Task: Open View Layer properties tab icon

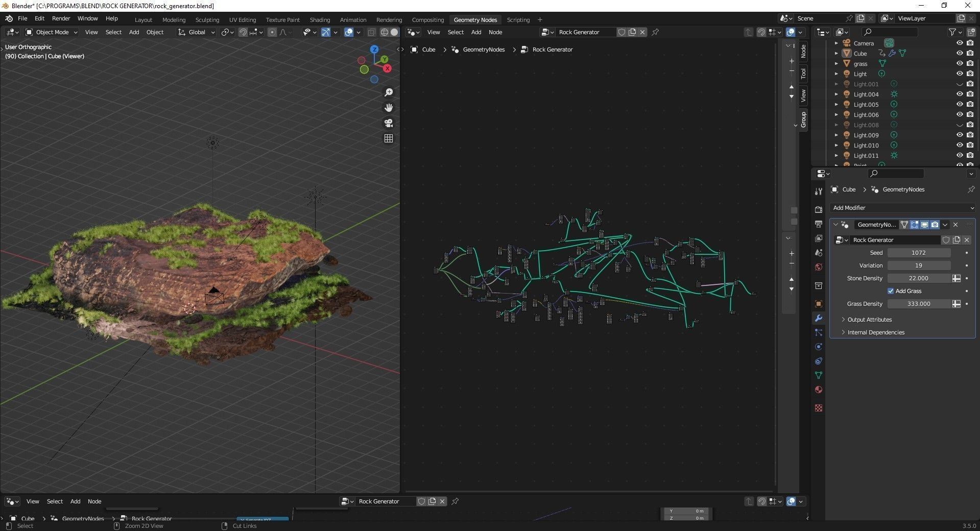Action: [x=819, y=238]
